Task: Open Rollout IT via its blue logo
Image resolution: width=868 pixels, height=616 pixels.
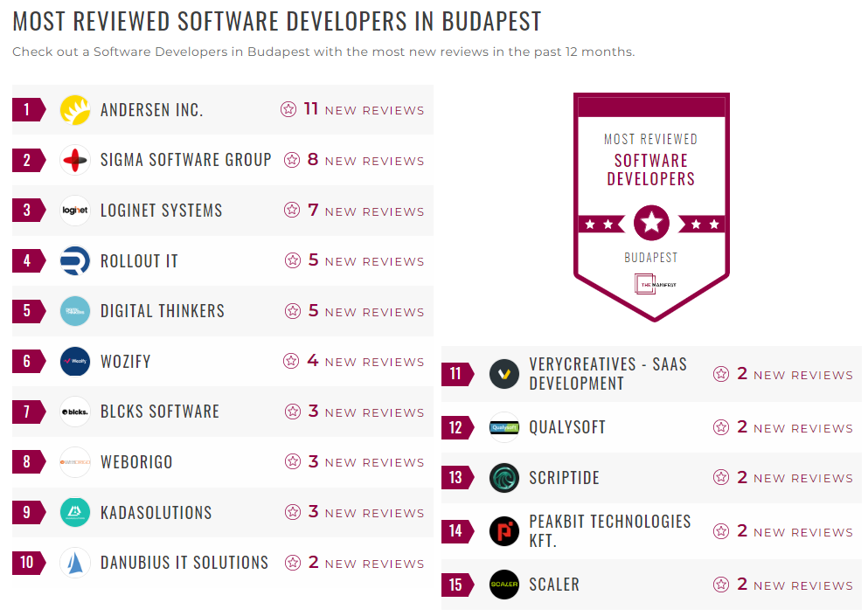Action: pos(75,260)
